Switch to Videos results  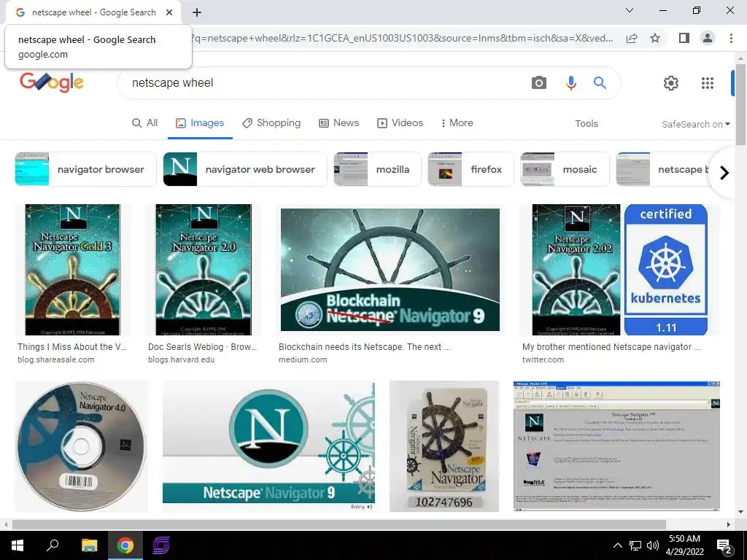pyautogui.click(x=400, y=122)
